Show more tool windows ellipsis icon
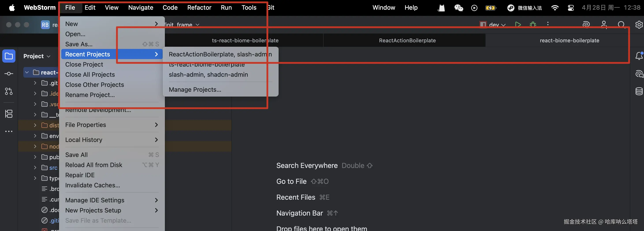Viewport: 644px width, 231px height. (9, 131)
